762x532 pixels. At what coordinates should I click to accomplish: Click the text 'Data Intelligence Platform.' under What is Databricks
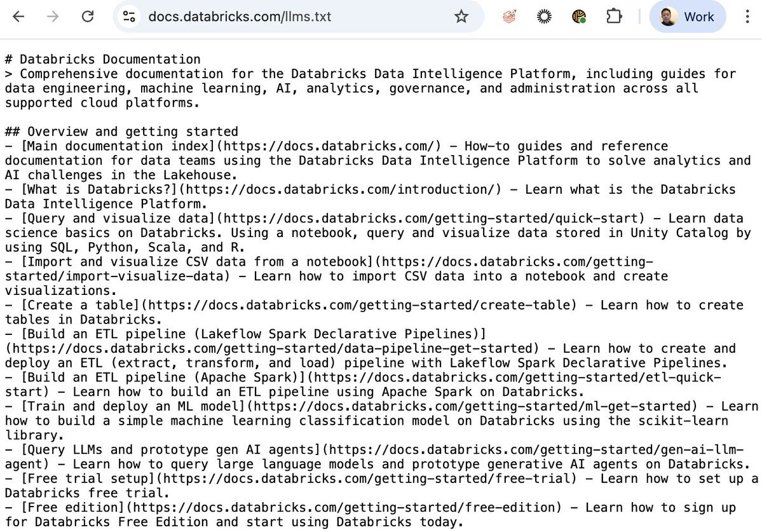click(x=106, y=204)
